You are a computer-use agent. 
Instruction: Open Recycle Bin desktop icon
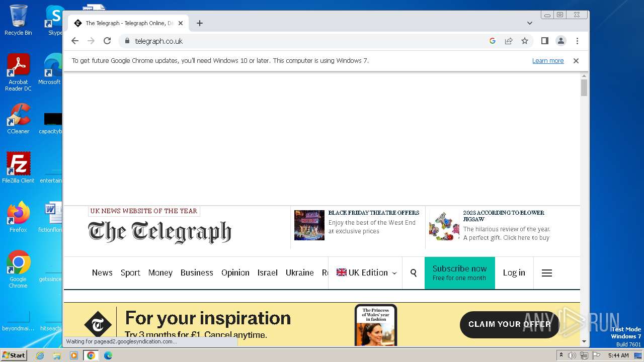18,20
